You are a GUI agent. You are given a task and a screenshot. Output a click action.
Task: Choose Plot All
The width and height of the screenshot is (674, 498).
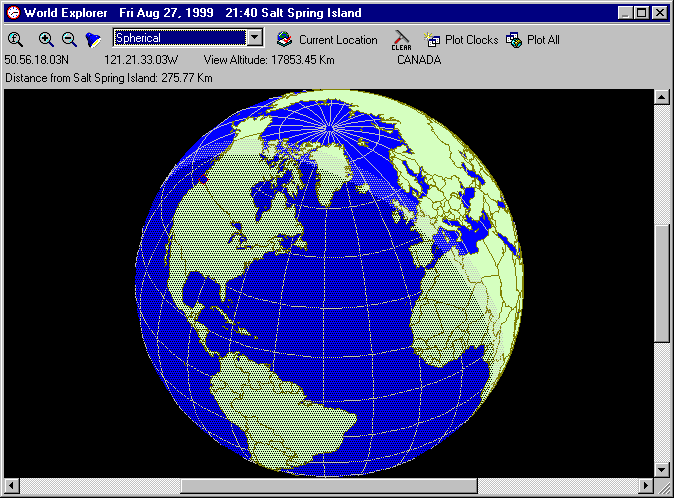point(543,40)
